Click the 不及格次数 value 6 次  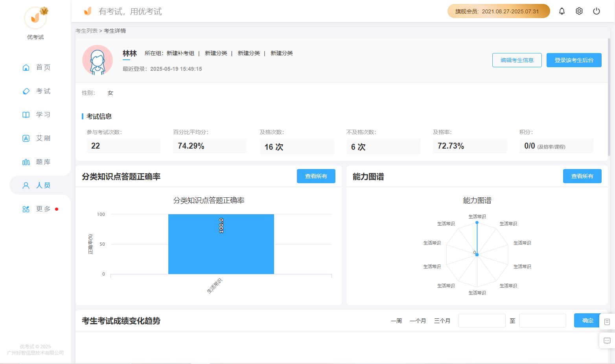359,147
